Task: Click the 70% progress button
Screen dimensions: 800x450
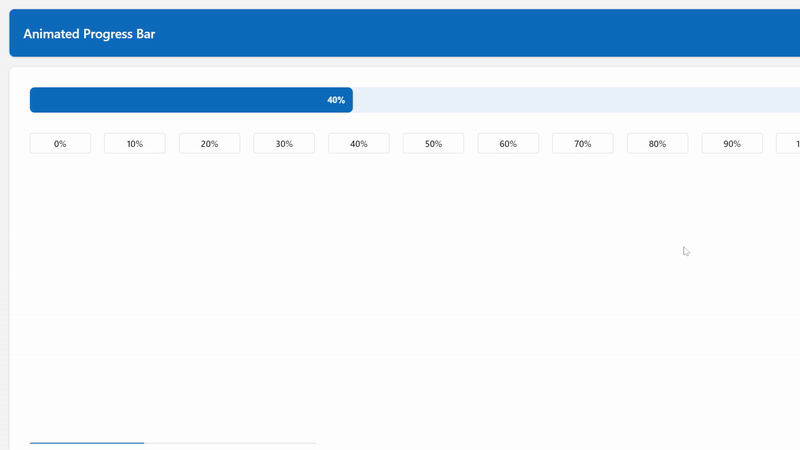Action: pyautogui.click(x=583, y=143)
